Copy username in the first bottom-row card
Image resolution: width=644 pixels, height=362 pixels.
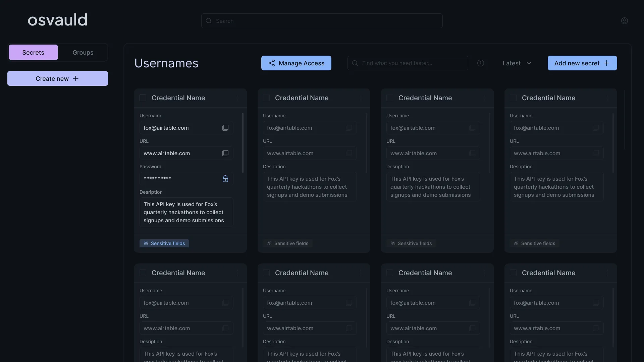click(225, 303)
